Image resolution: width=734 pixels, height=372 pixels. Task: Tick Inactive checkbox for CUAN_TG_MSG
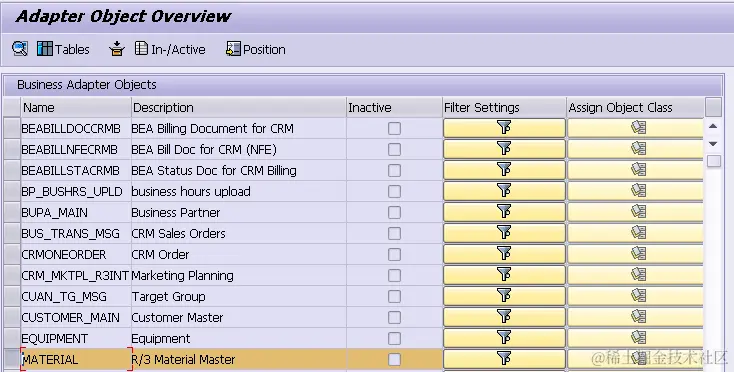tap(394, 297)
